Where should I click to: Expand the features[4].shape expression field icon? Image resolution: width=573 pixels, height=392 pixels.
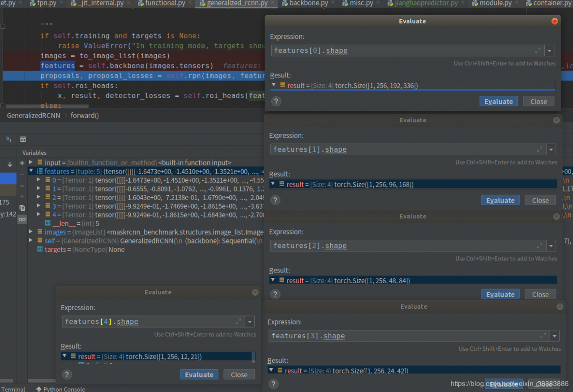coord(239,321)
